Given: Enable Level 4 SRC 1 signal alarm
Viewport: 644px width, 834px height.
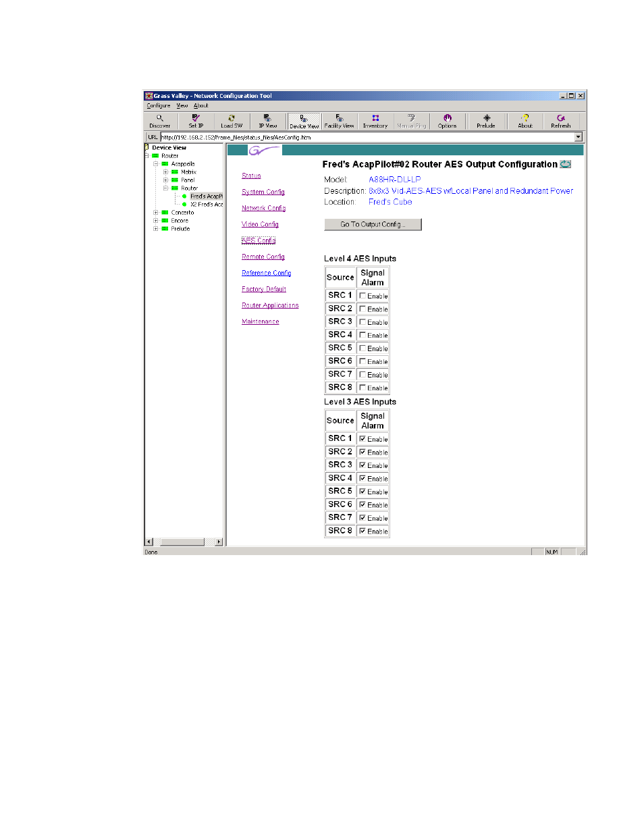Looking at the screenshot, I should coord(363,296).
